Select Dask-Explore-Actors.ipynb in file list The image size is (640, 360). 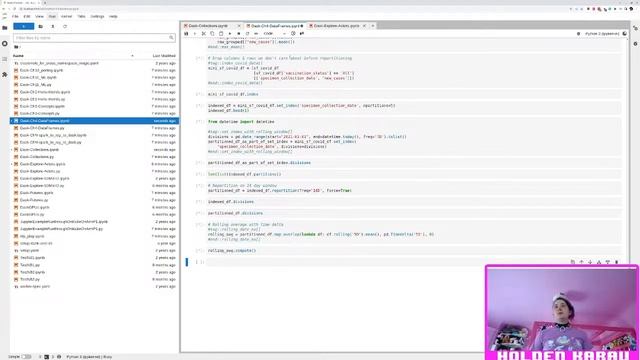pos(94,164)
